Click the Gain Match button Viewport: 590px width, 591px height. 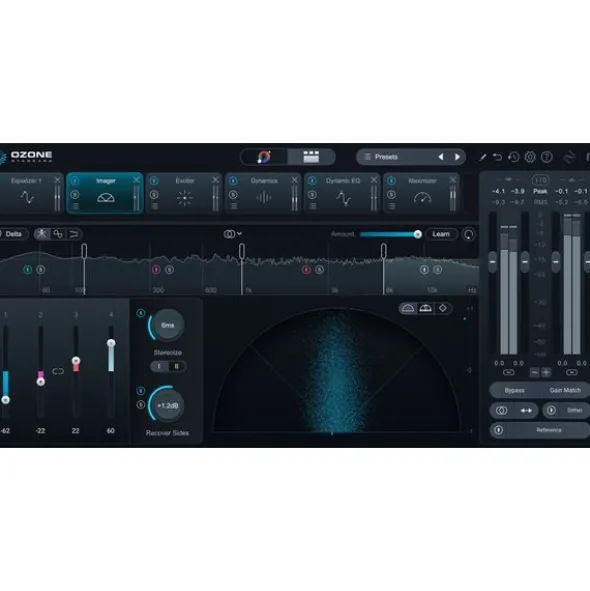[x=565, y=390]
